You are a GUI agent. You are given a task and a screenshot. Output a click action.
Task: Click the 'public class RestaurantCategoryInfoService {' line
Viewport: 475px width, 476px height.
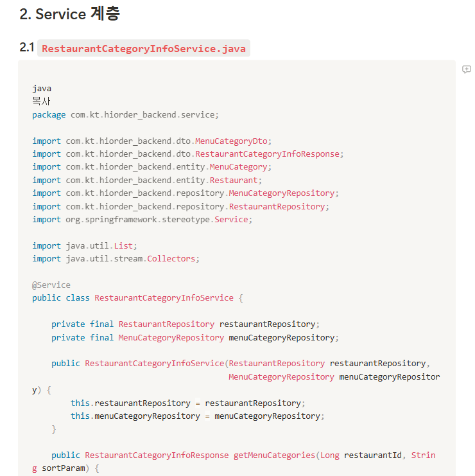tap(137, 298)
